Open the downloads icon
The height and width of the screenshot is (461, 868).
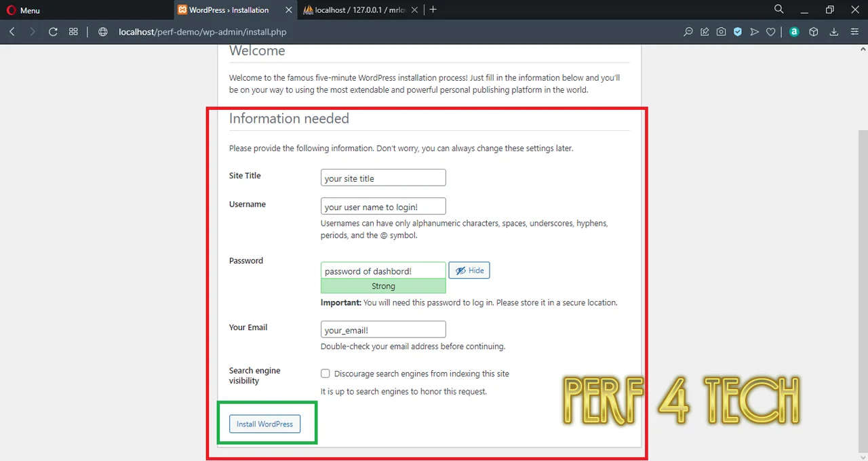click(834, 32)
